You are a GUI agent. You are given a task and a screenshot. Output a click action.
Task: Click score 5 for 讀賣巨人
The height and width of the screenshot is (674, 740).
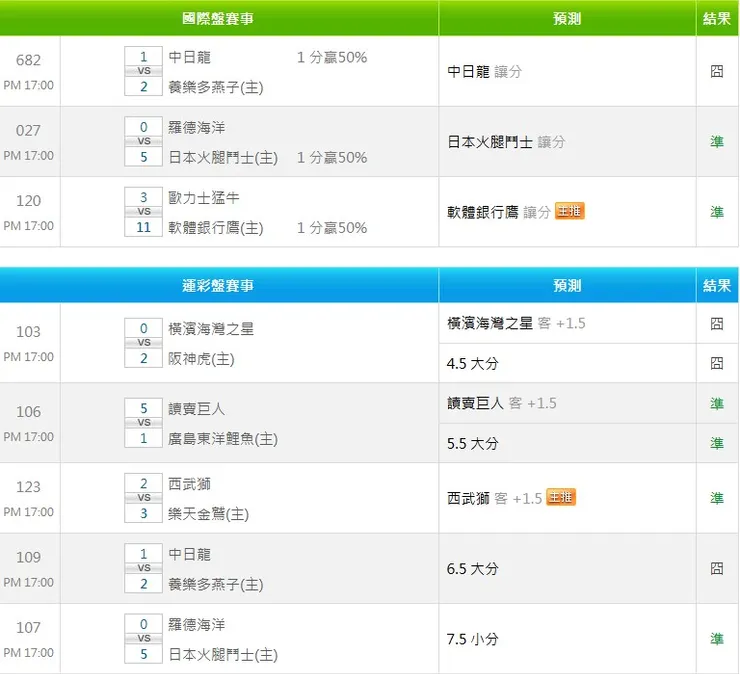(x=143, y=408)
